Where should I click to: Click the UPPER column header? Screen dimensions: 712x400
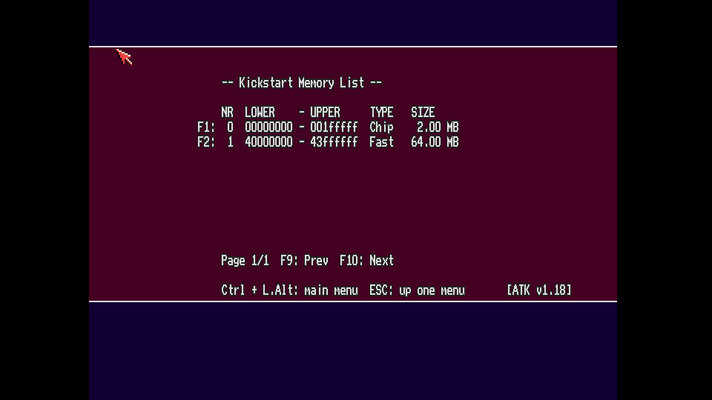point(325,113)
